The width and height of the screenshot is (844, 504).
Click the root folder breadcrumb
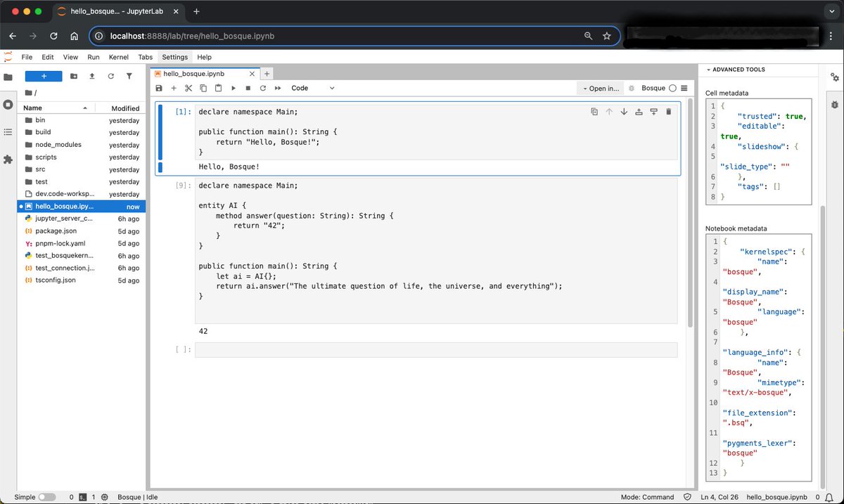point(30,93)
